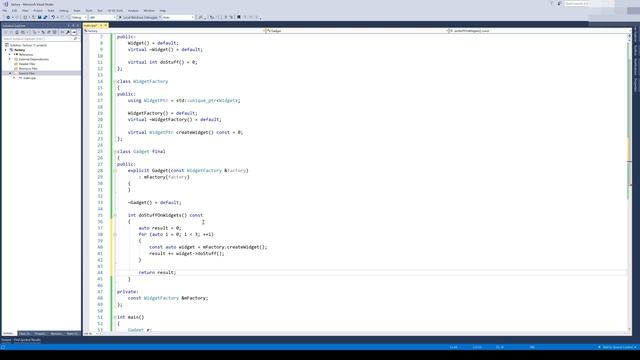The image size is (640, 360).
Task: Open the File menu
Action: tap(4, 11)
